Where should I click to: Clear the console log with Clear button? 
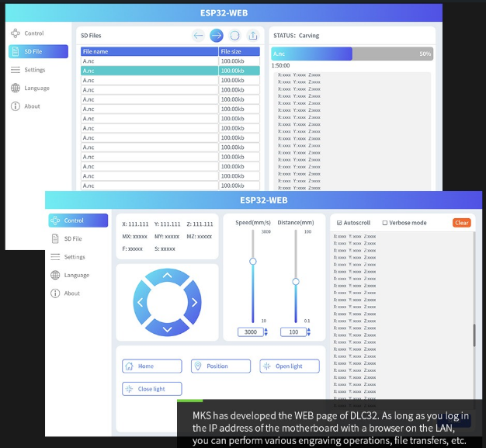pyautogui.click(x=461, y=223)
